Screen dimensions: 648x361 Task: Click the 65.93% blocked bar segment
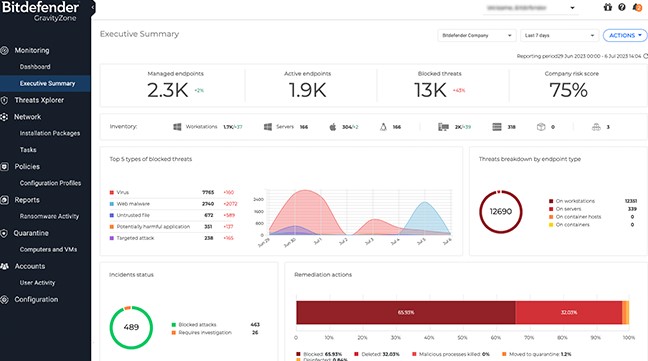click(x=406, y=313)
